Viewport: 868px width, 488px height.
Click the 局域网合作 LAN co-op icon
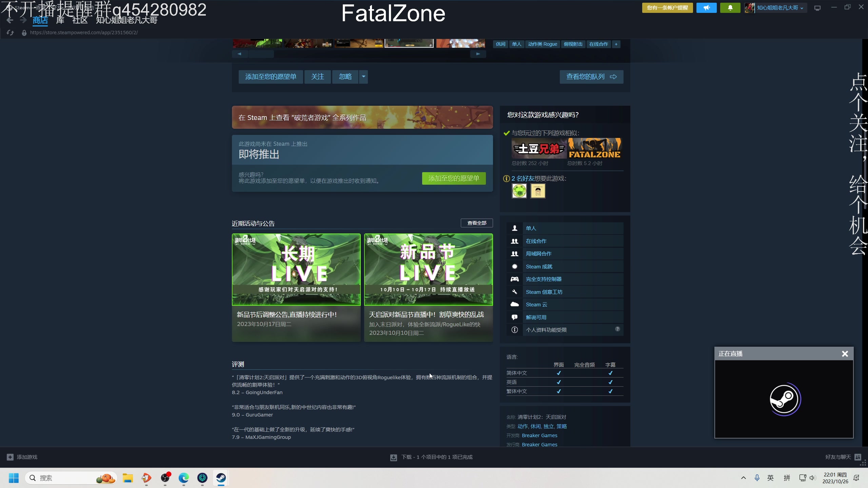point(514,254)
